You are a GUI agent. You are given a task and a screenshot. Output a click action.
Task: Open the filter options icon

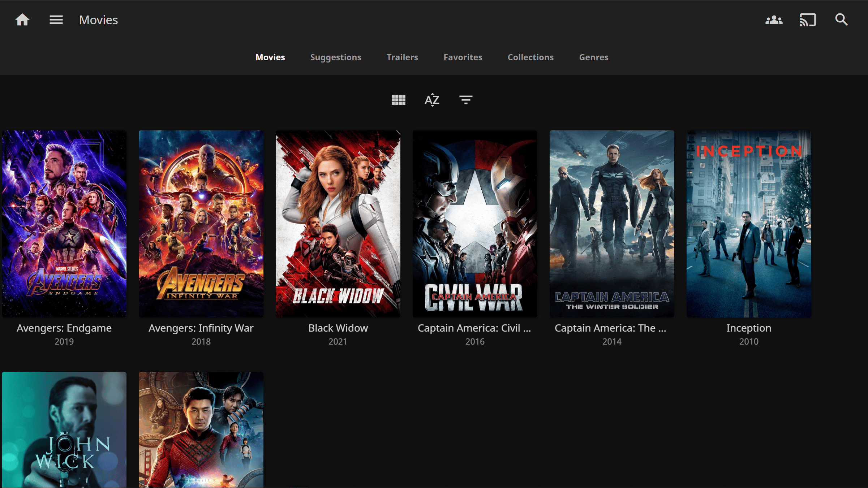tap(465, 100)
